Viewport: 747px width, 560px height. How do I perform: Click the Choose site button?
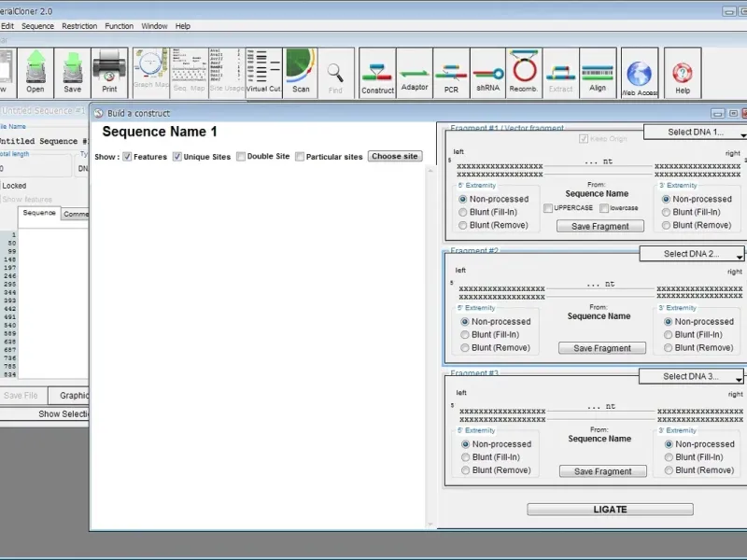[395, 156]
